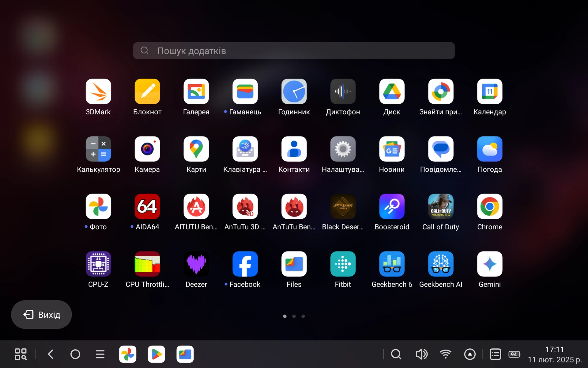Launch Call of Duty Mobile
The height and width of the screenshot is (368, 588).
[x=441, y=206]
